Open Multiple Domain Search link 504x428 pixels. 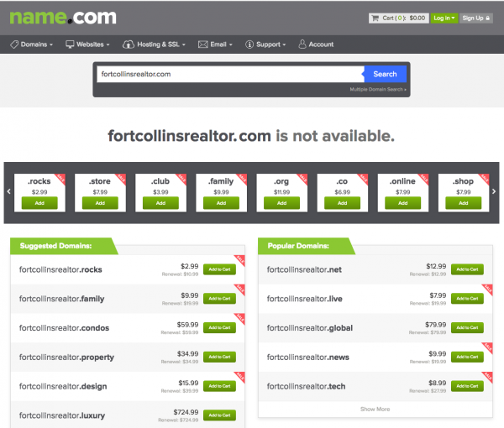pos(378,89)
